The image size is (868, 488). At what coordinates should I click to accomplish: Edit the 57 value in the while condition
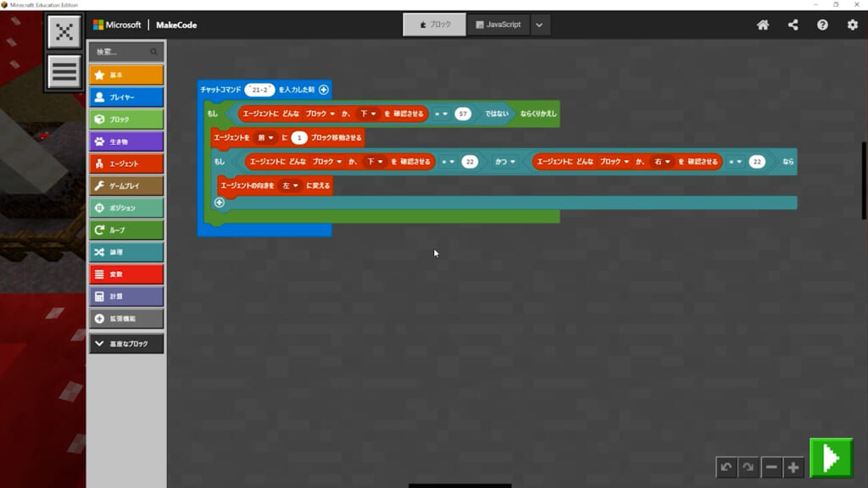coord(463,114)
